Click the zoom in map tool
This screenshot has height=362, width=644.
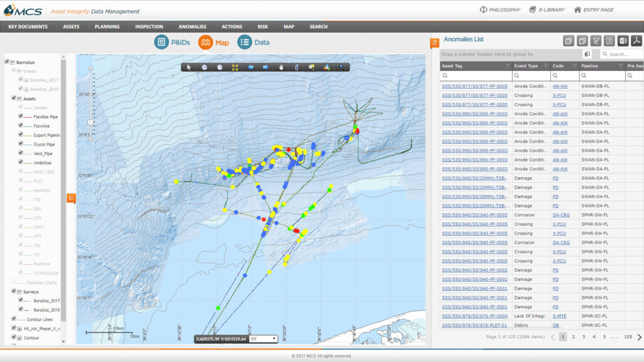coord(204,67)
